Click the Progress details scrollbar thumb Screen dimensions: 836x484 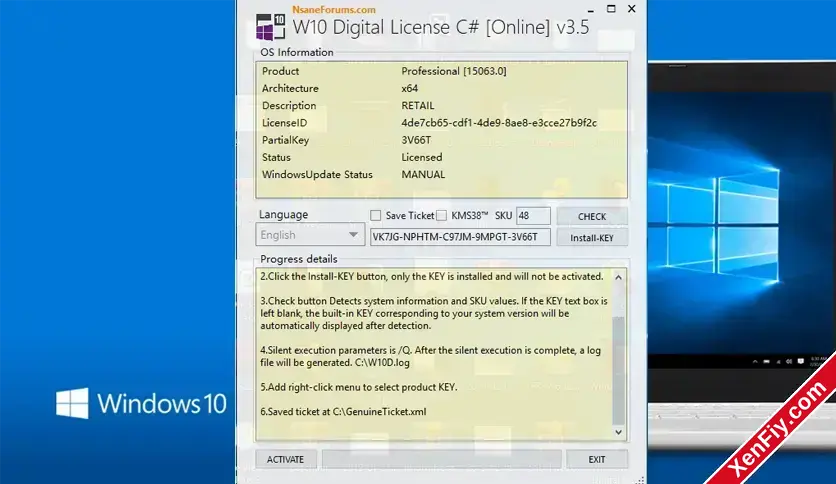[x=618, y=369]
